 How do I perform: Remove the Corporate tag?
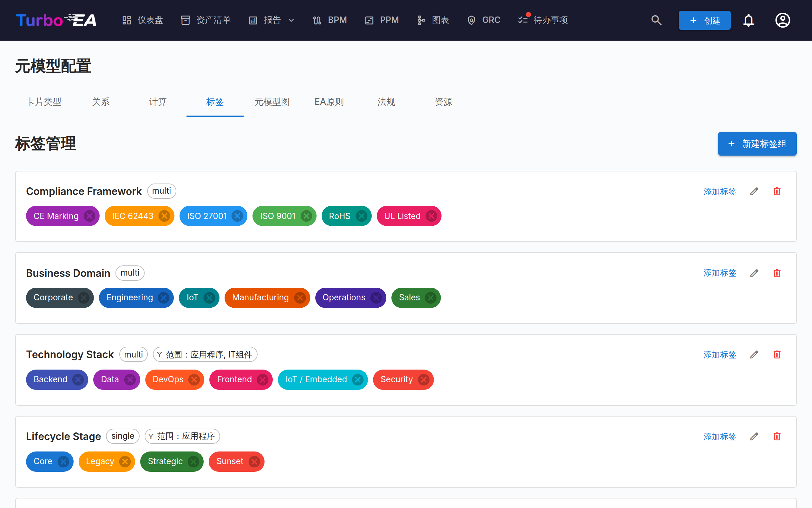pyautogui.click(x=83, y=298)
